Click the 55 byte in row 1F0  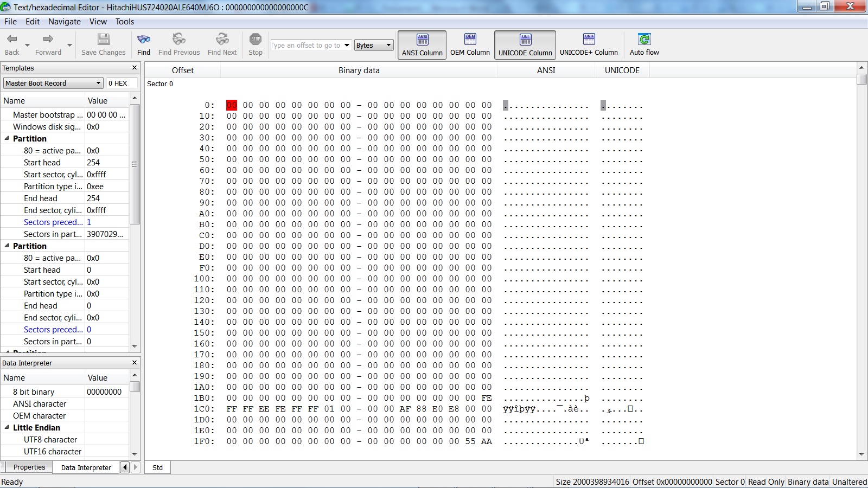(x=470, y=441)
